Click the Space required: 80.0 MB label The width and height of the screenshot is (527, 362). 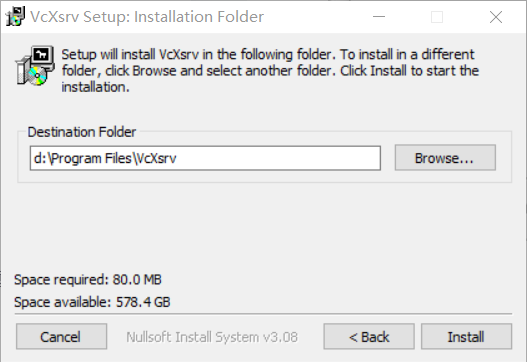tap(88, 280)
